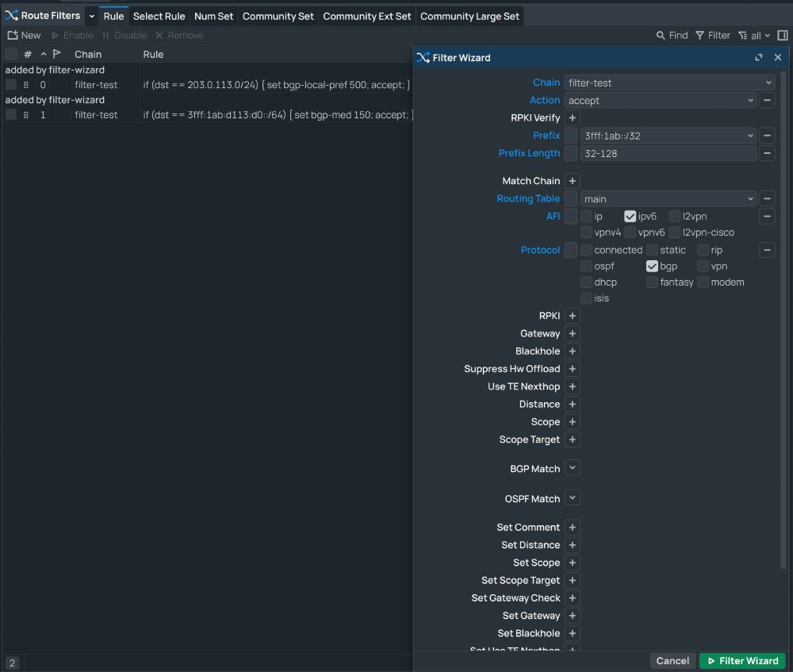Switch to the Rule tab
The image size is (793, 672).
coord(113,16)
